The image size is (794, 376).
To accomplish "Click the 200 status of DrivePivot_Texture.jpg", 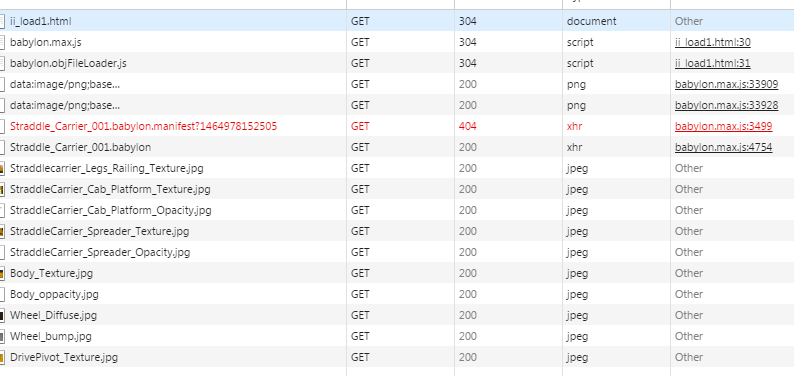I will coord(467,357).
